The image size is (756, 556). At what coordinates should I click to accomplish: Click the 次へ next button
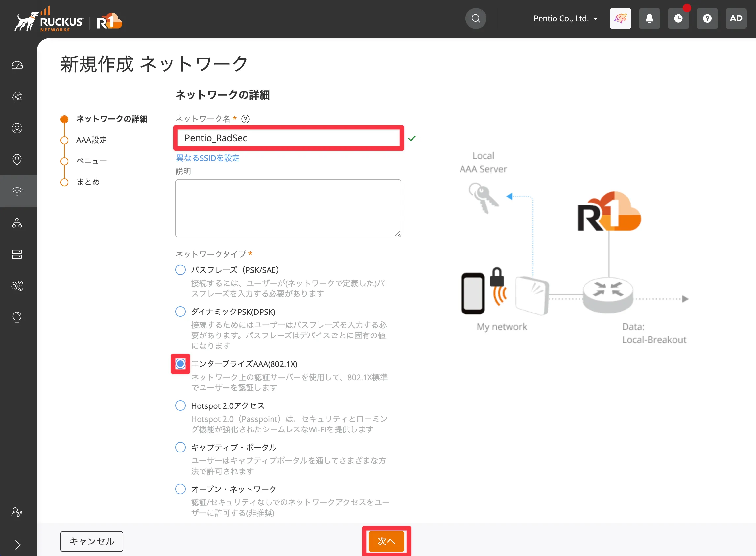pos(387,542)
